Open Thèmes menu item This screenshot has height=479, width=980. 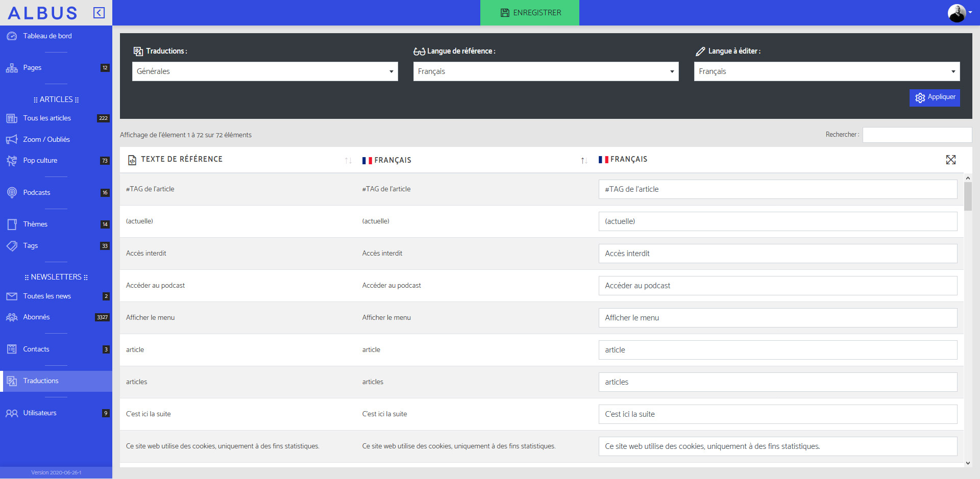pyautogui.click(x=56, y=224)
